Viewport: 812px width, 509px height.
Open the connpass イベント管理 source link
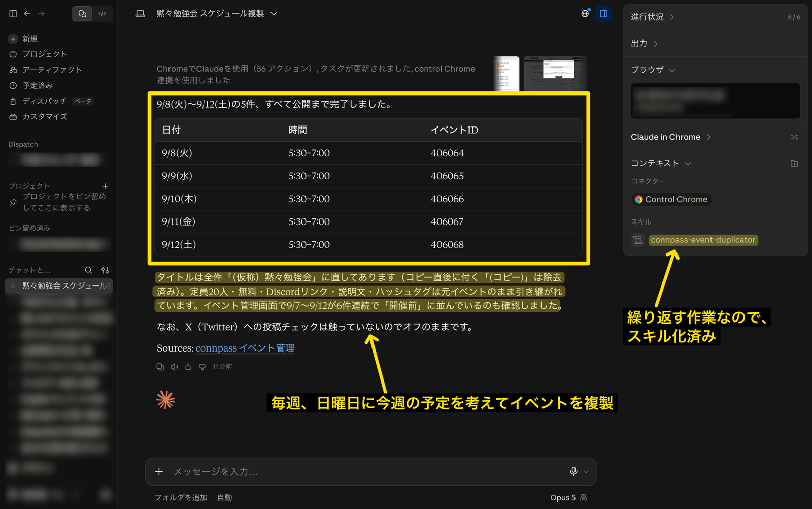(x=245, y=348)
